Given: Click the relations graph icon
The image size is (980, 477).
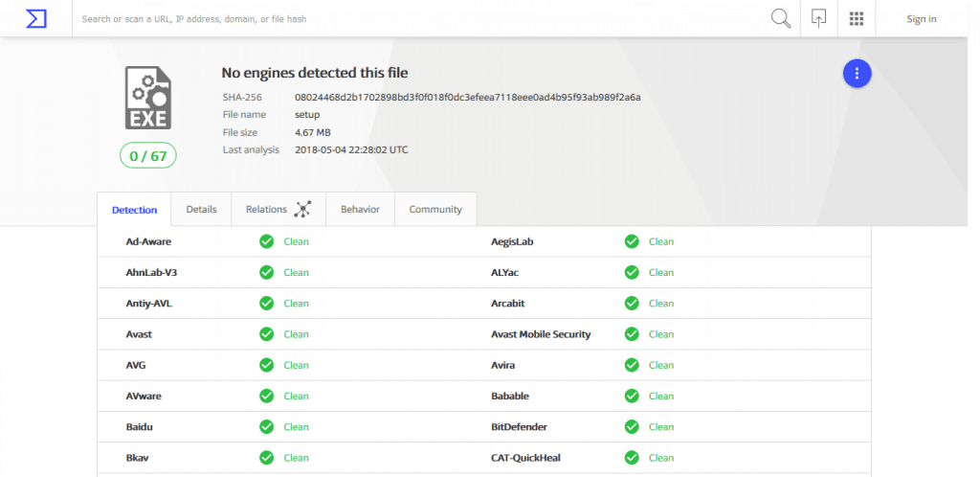Looking at the screenshot, I should (x=302, y=210).
